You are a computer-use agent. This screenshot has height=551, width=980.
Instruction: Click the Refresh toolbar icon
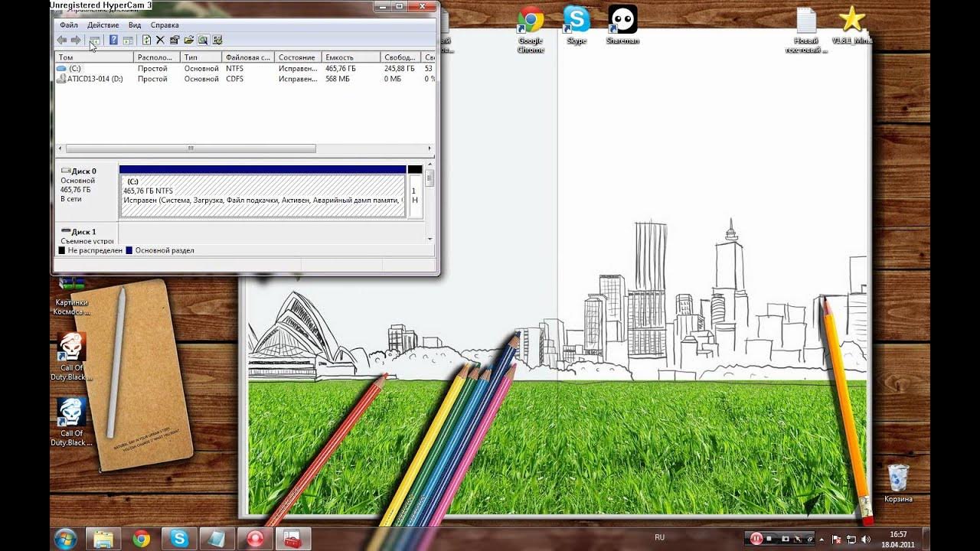point(146,40)
